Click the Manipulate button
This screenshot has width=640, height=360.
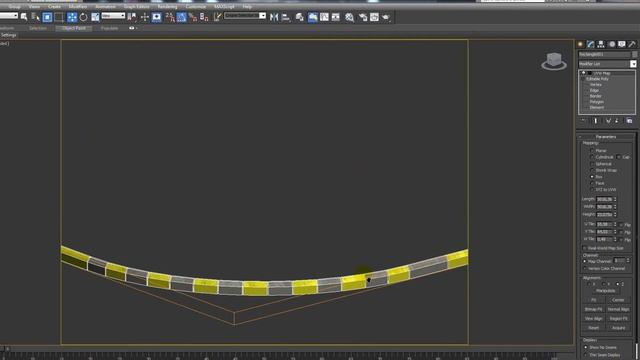click(606, 291)
